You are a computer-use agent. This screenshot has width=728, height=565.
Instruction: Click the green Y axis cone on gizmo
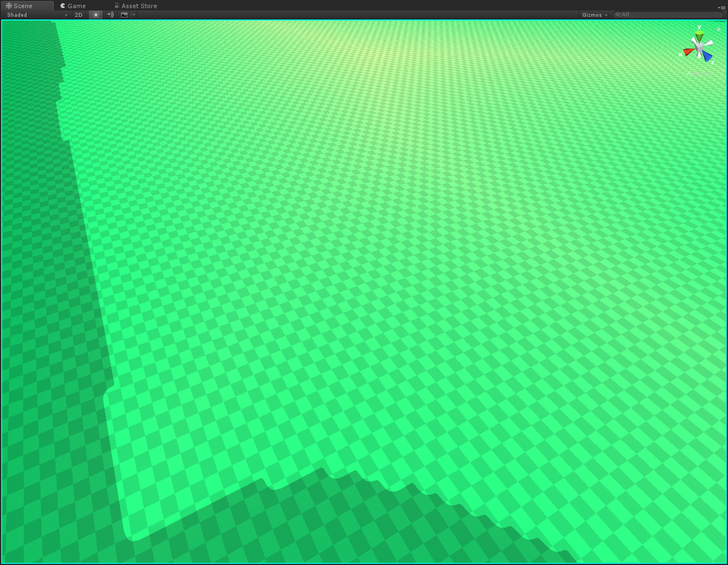pyautogui.click(x=699, y=36)
